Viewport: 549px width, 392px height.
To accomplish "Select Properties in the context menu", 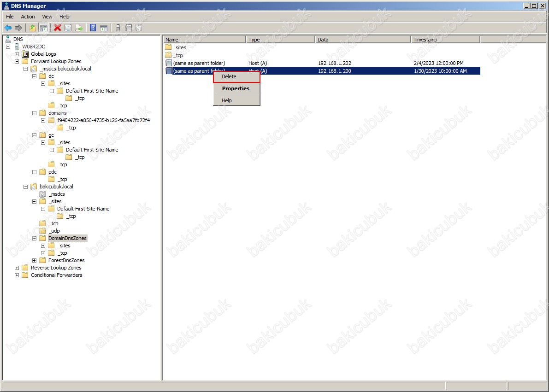I will pos(236,88).
